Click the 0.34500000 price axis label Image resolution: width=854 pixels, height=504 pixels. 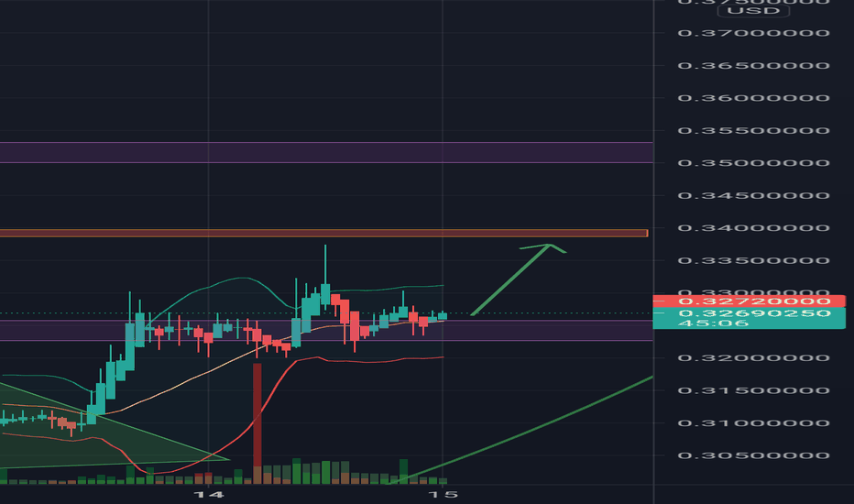754,195
